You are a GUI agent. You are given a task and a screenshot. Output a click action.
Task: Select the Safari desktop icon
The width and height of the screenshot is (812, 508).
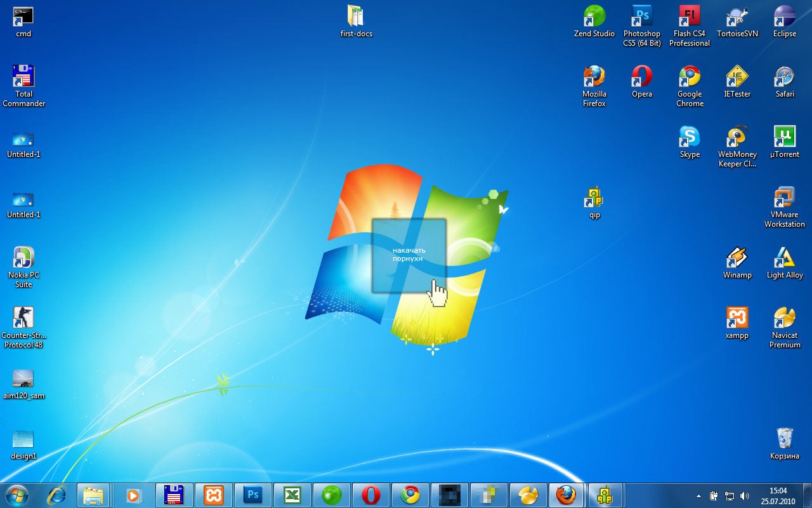[785, 82]
